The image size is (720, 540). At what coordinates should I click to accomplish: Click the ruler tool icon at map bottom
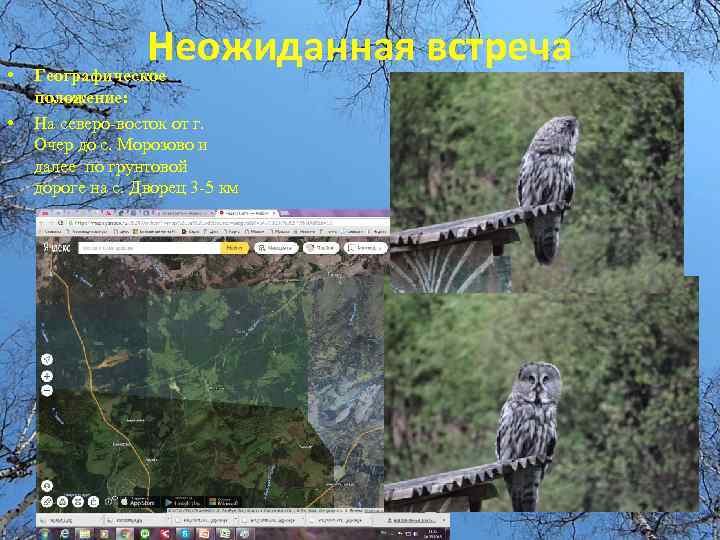pyautogui.click(x=47, y=502)
